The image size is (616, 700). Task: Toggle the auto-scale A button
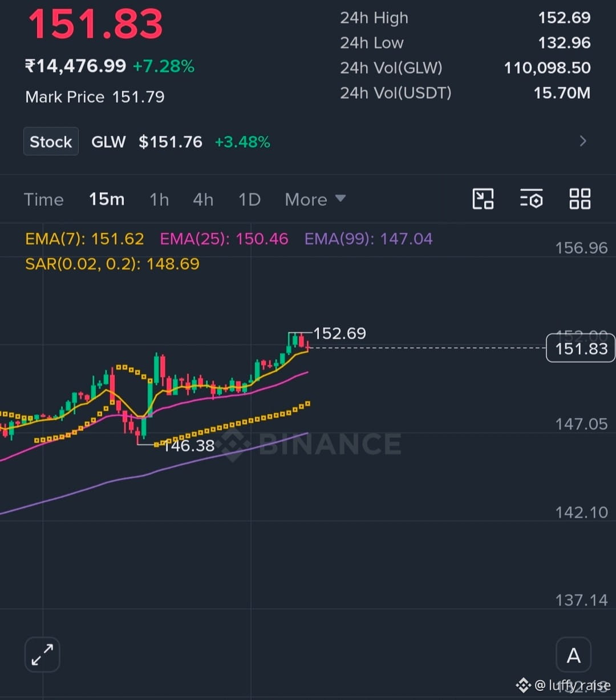pyautogui.click(x=574, y=655)
